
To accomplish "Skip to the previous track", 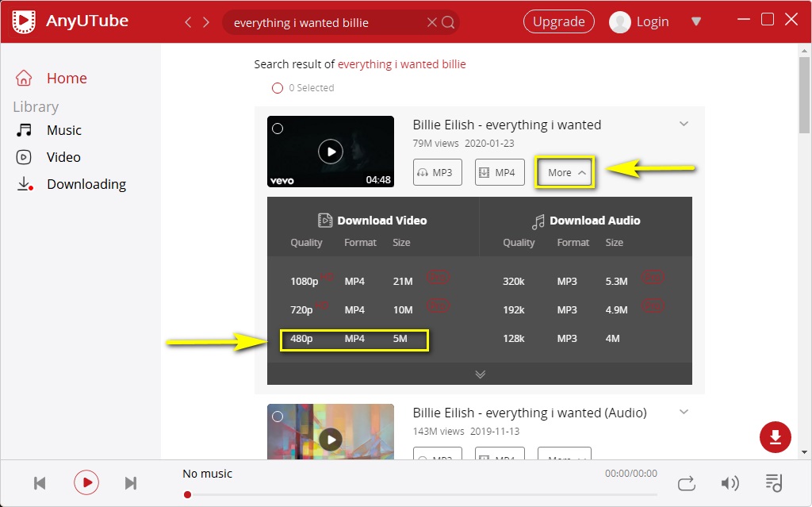I will 40,483.
